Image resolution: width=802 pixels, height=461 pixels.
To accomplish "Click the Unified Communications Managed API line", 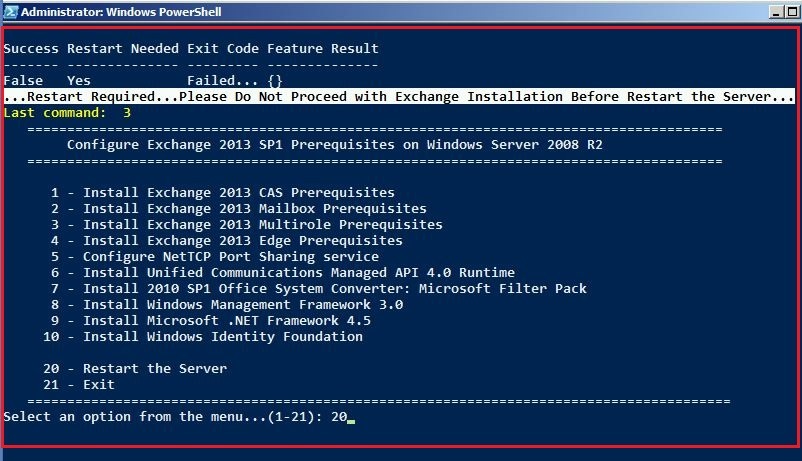I will [x=298, y=272].
